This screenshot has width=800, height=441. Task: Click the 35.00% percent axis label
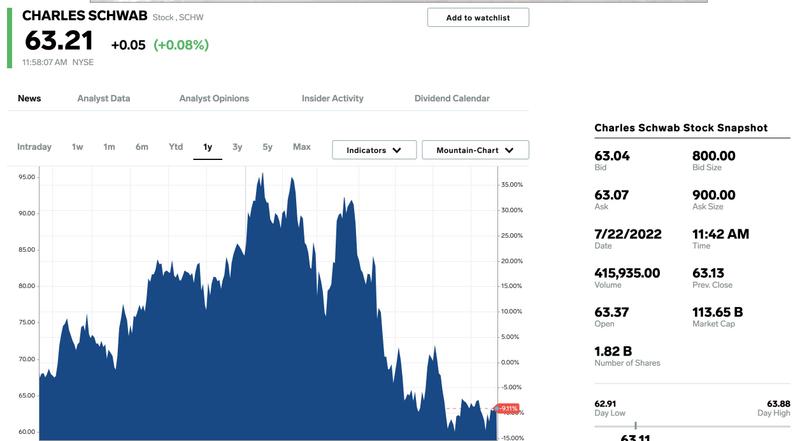click(512, 185)
